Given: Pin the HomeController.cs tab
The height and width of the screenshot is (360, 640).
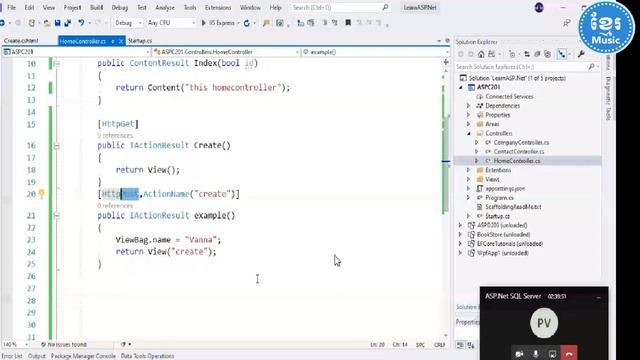Looking at the screenshot, I should pos(113,41).
